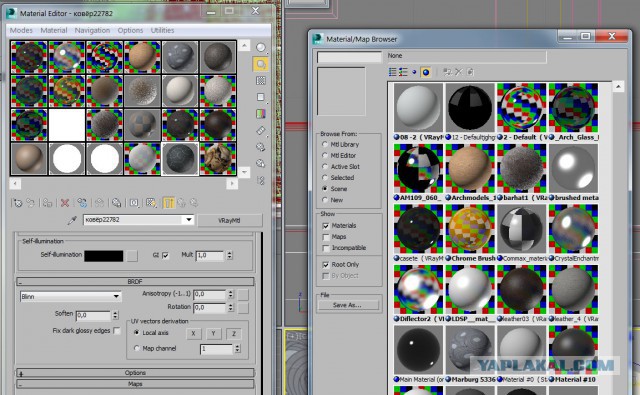
Task: Click the X axis button
Action: pyautogui.click(x=193, y=334)
